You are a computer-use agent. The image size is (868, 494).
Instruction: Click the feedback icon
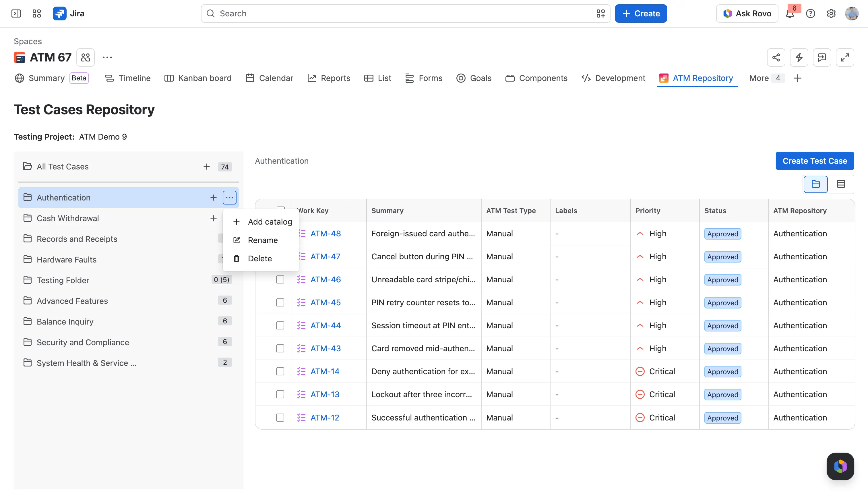point(822,57)
